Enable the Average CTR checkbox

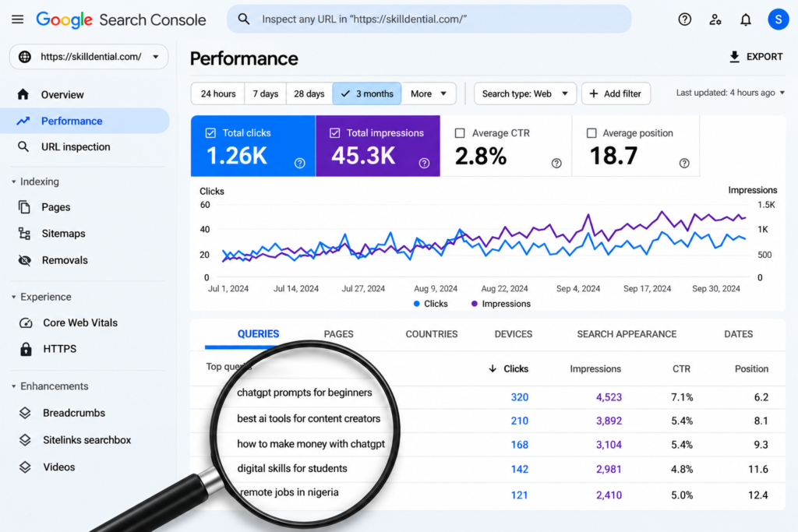pyautogui.click(x=460, y=132)
